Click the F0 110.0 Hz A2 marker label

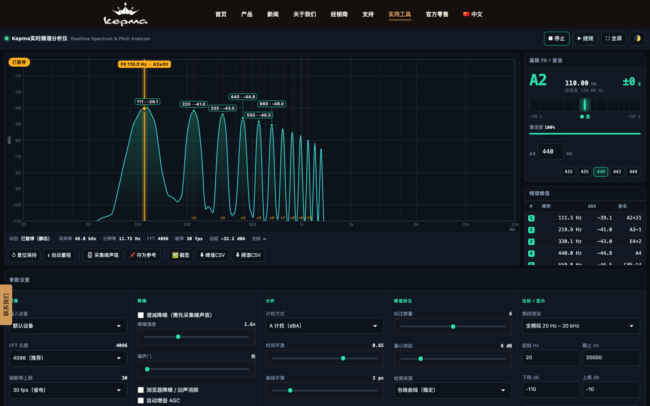[x=144, y=64]
